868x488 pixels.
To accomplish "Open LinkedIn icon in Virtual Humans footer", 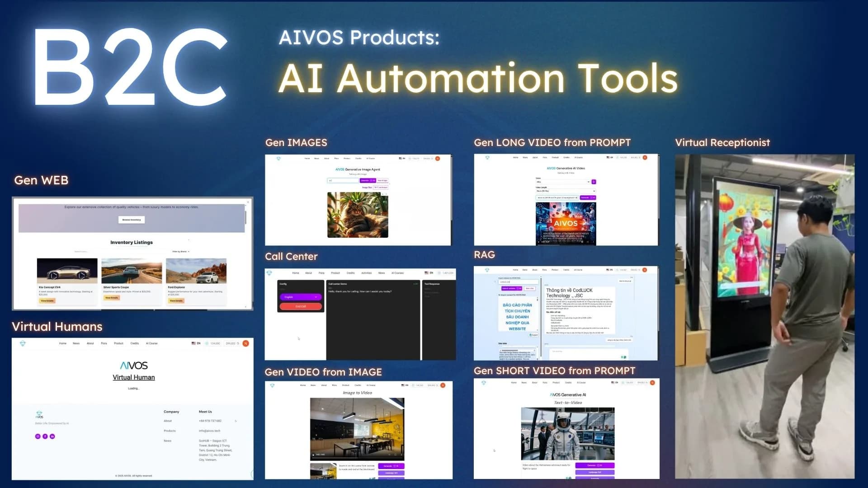I will click(52, 436).
